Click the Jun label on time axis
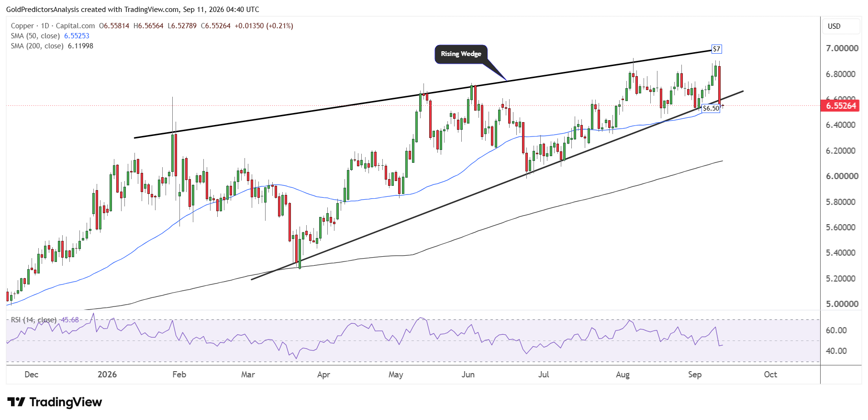The width and height of the screenshot is (868, 420). point(468,375)
